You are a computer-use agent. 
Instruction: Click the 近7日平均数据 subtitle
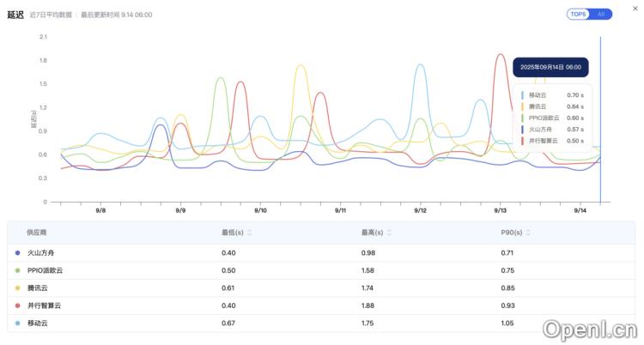51,15
